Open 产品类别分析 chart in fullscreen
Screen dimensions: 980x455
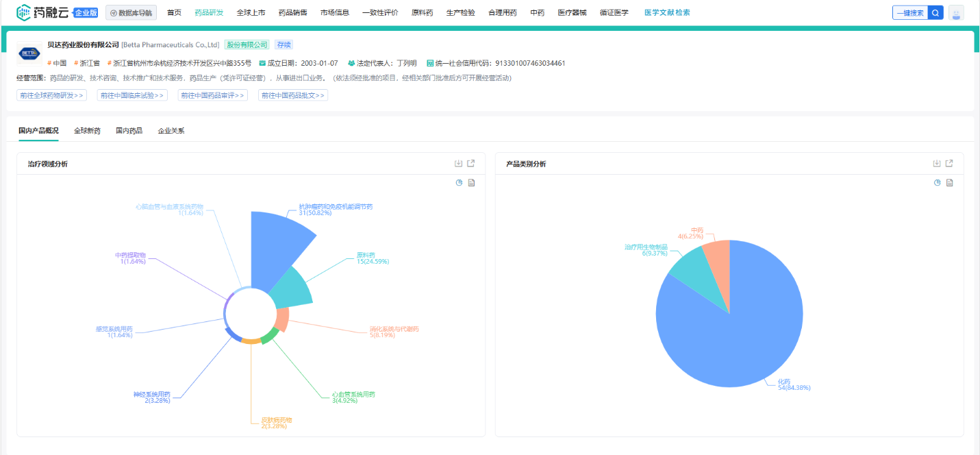point(949,164)
